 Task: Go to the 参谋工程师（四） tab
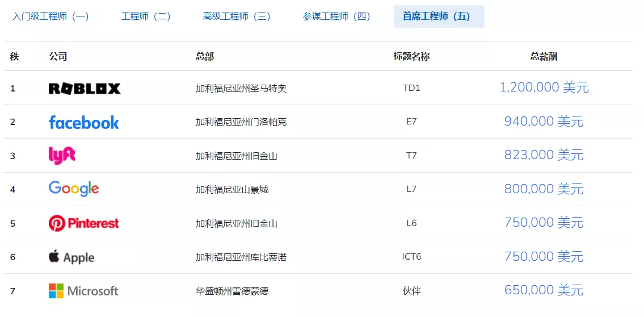337,16
